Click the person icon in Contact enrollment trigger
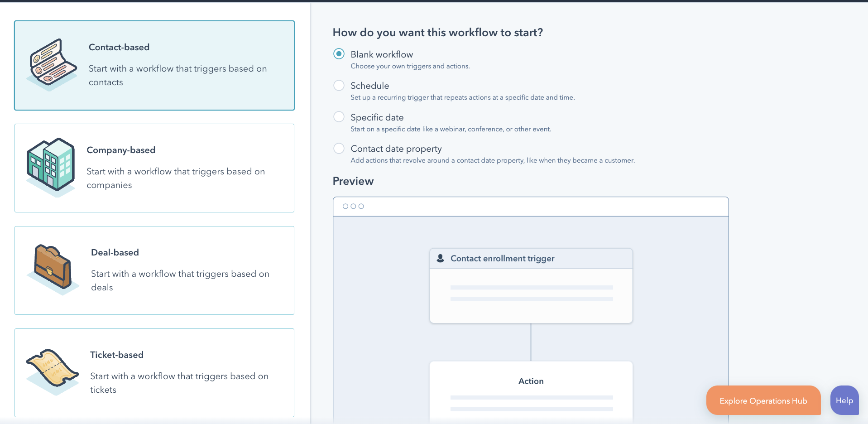The height and width of the screenshot is (424, 868). [x=440, y=258]
